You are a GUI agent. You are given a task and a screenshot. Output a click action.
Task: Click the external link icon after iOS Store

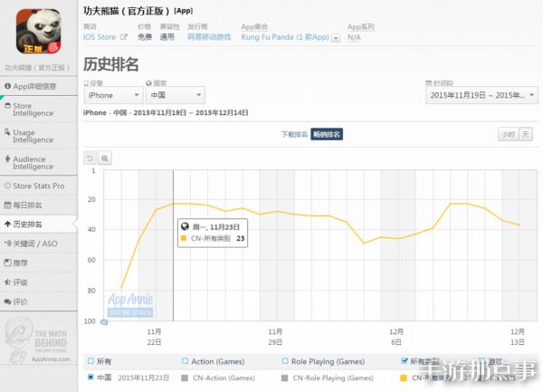124,37
